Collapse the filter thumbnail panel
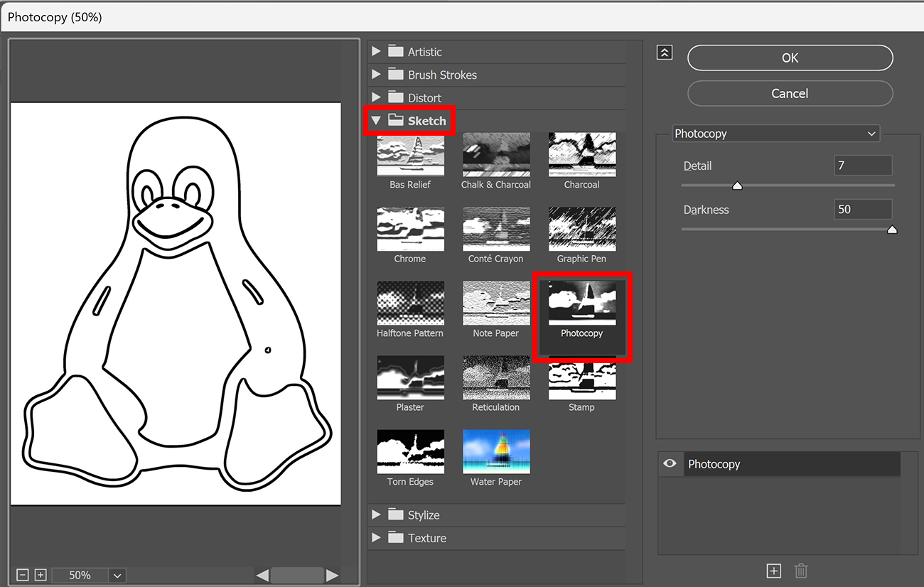 coord(665,52)
